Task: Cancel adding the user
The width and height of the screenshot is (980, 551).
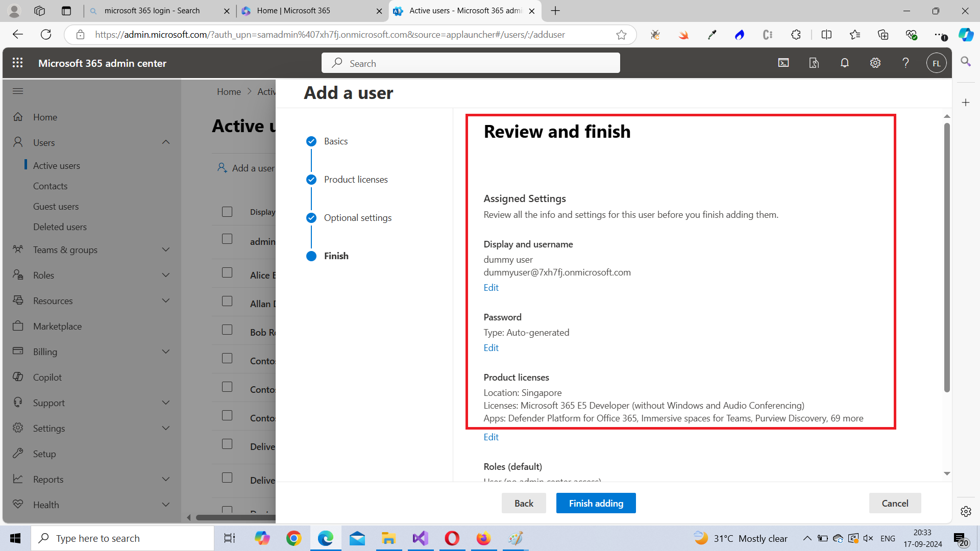Action: pyautogui.click(x=895, y=503)
